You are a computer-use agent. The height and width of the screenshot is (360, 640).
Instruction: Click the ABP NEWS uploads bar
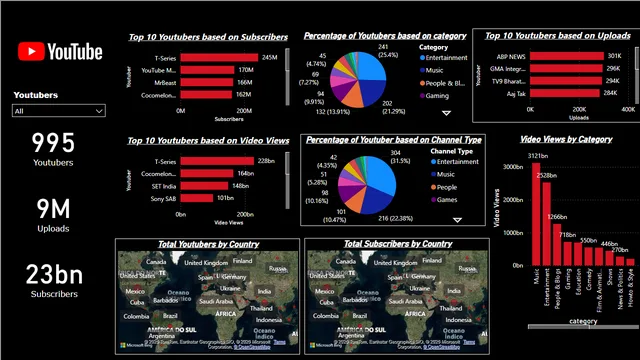click(x=567, y=56)
